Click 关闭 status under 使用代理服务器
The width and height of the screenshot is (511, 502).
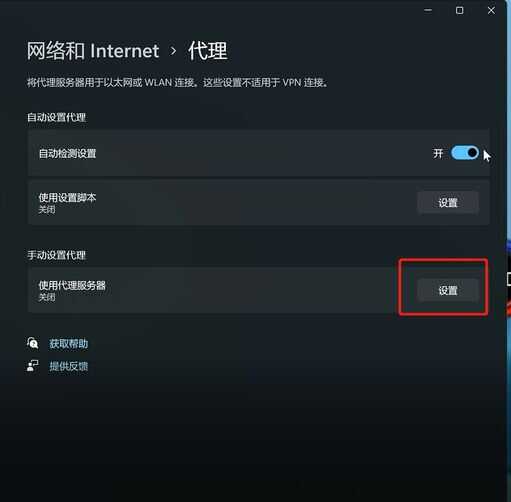[x=47, y=297]
